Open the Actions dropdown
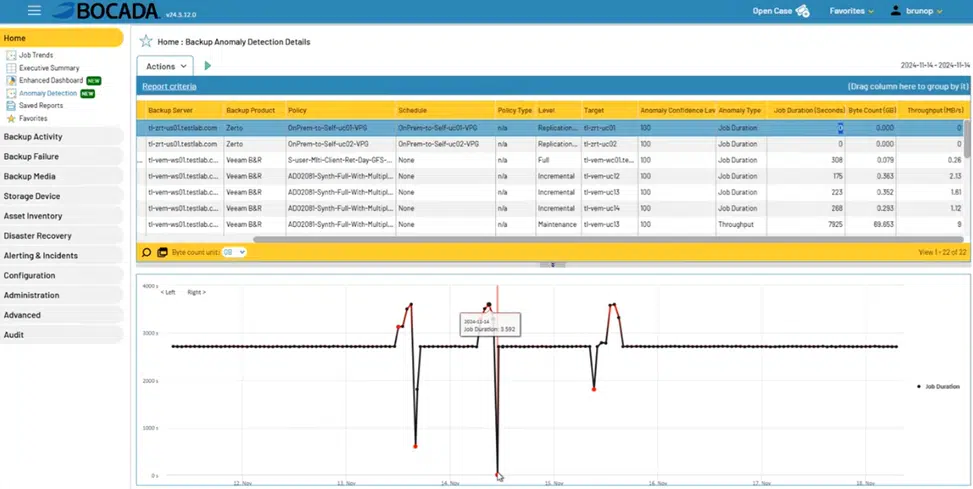Viewport: 973px width, 489px height. tap(165, 66)
